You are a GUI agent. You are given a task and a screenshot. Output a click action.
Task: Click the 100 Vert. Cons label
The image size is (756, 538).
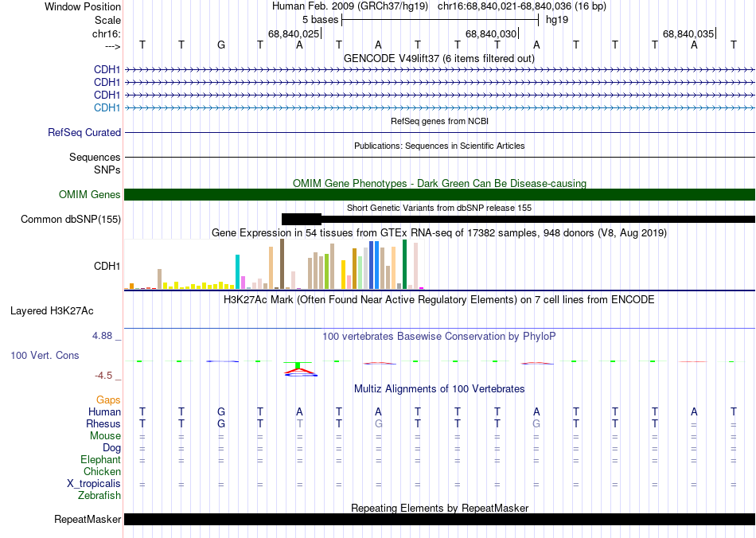coord(45,355)
